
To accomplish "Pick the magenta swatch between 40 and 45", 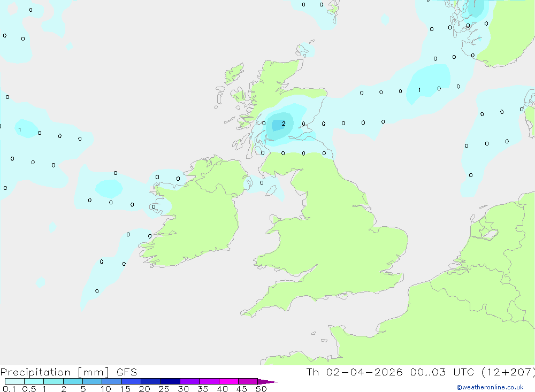I will [x=228, y=381].
